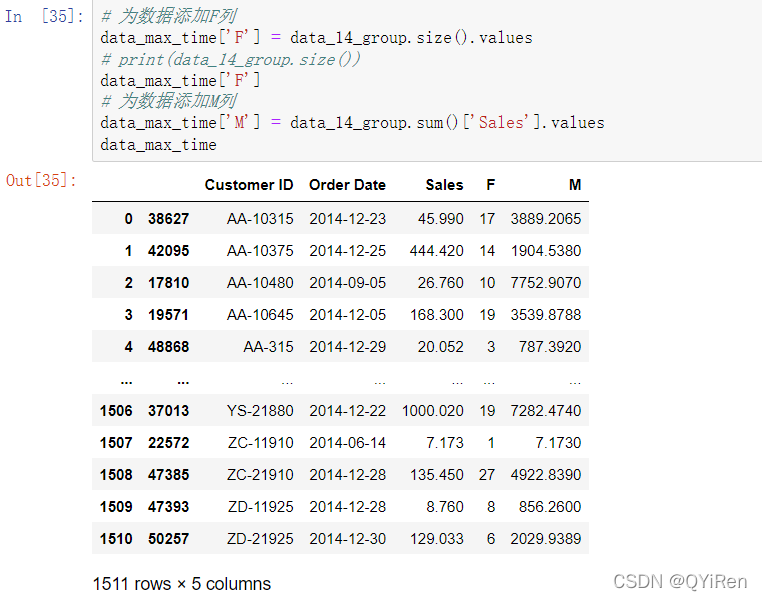Click inside the code cell editor
The image size is (762, 601).
click(x=427, y=80)
